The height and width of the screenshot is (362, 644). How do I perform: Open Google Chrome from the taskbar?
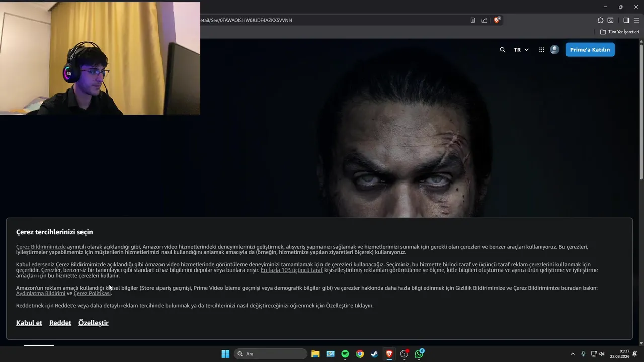click(360, 354)
